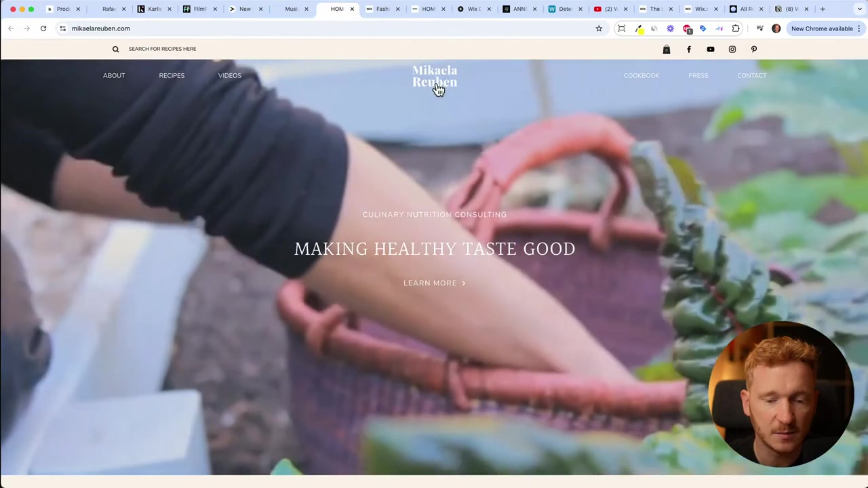Click the gray circle extension icon
This screenshot has width=868, height=488.
coord(654,28)
